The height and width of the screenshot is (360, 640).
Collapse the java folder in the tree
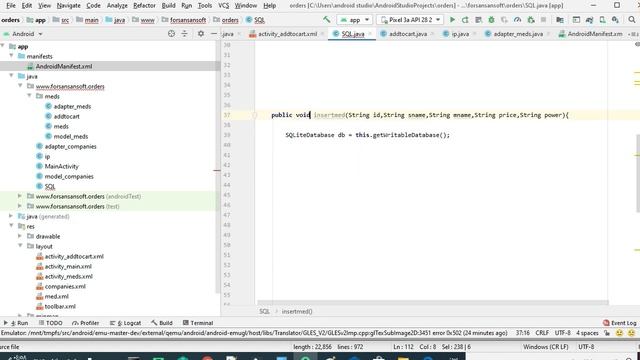[11, 76]
